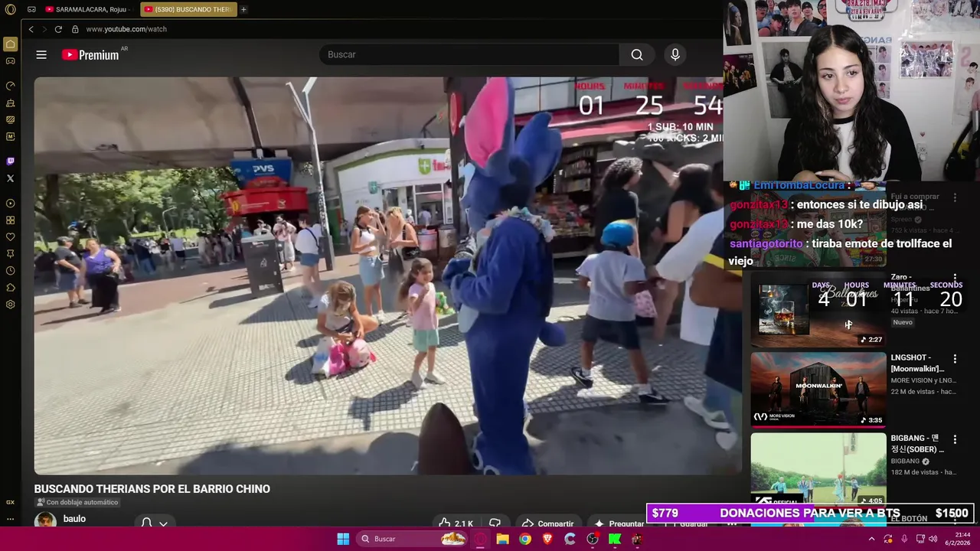Click the taskbar volume speaker icon
This screenshot has height=551, width=980.
pos(933,539)
